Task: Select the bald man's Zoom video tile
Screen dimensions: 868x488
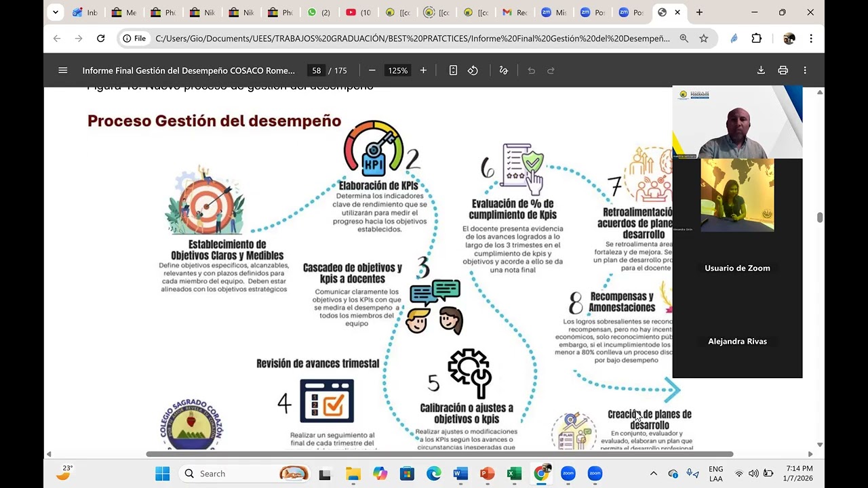Action: pyautogui.click(x=737, y=122)
